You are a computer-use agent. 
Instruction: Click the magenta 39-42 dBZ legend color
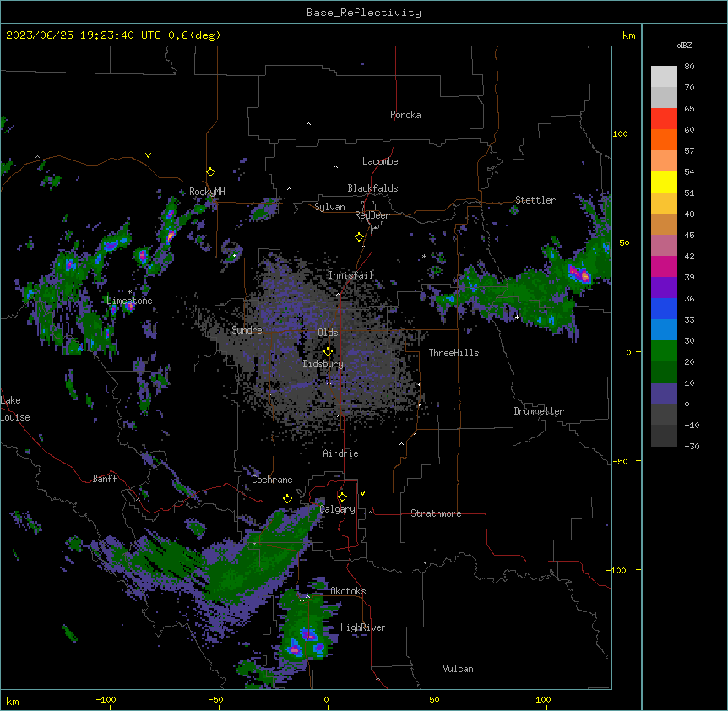664,266
